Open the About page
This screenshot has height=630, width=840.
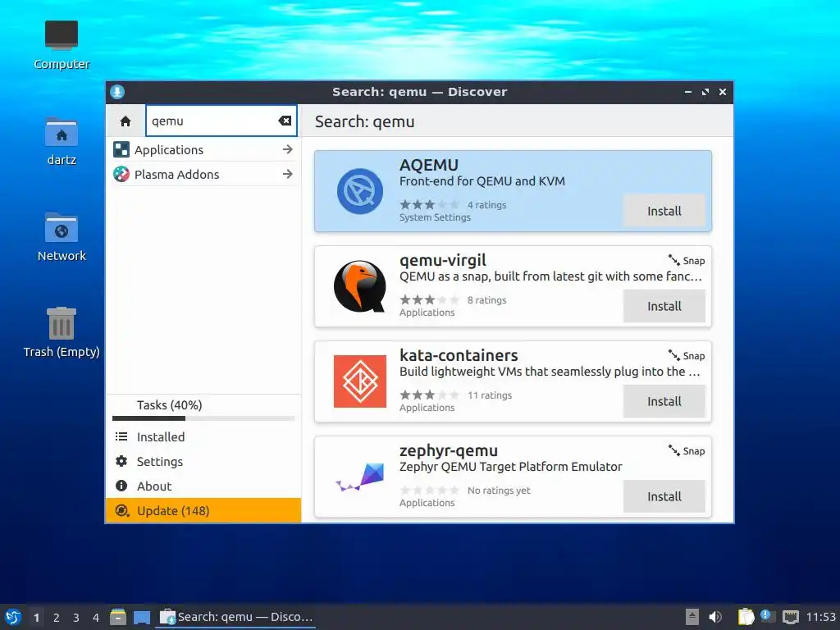point(203,486)
